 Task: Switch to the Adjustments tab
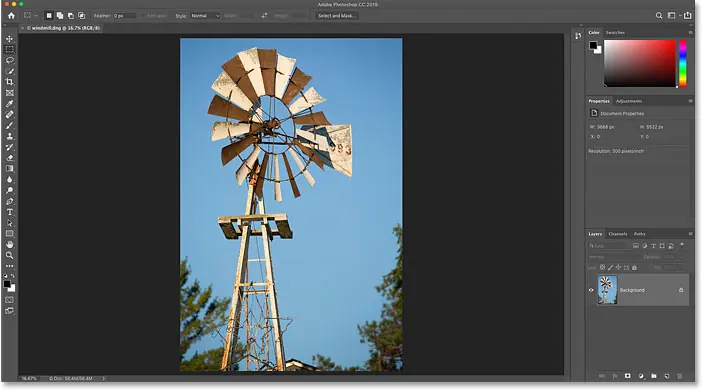pyautogui.click(x=629, y=101)
